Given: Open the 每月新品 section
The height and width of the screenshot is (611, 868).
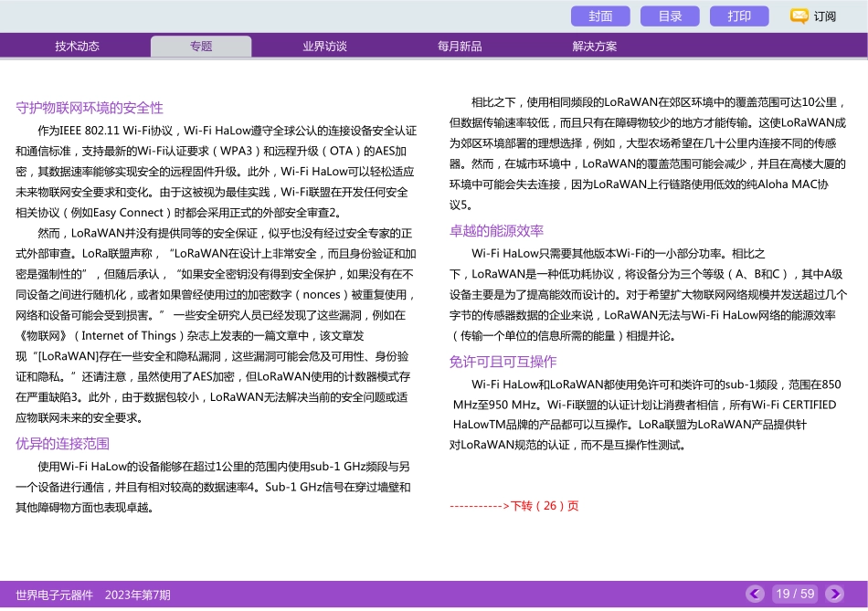Looking at the screenshot, I should point(459,46).
